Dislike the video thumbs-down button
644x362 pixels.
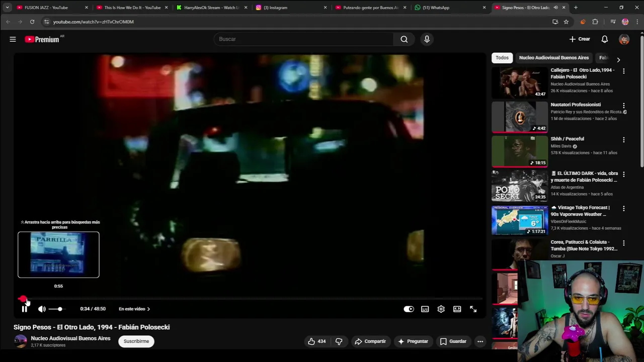pos(339,341)
